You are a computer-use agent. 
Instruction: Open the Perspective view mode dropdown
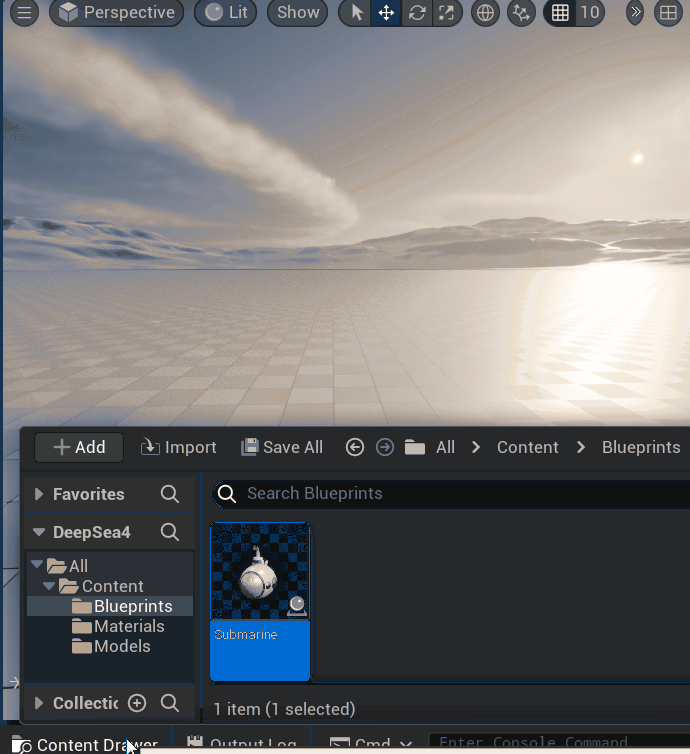pyautogui.click(x=117, y=13)
